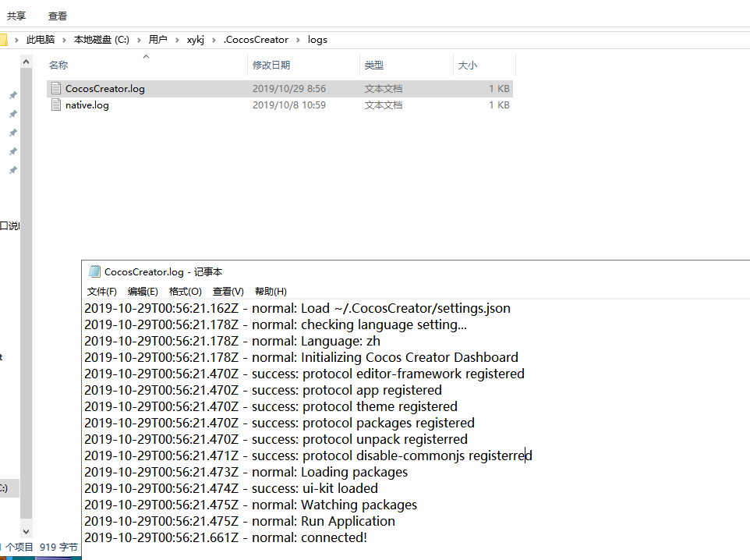
Task: Open the 查看 ribbon tab in Explorer
Action: tap(58, 16)
